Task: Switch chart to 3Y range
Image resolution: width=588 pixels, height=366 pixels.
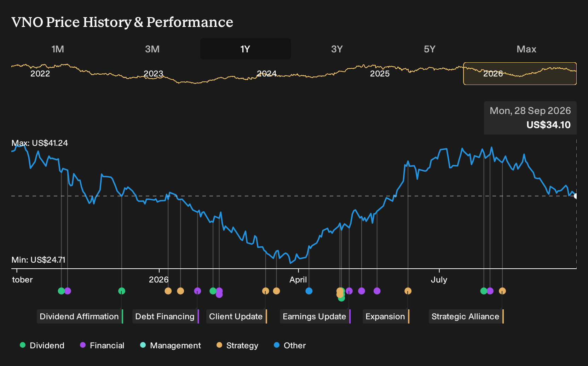Action: point(337,49)
